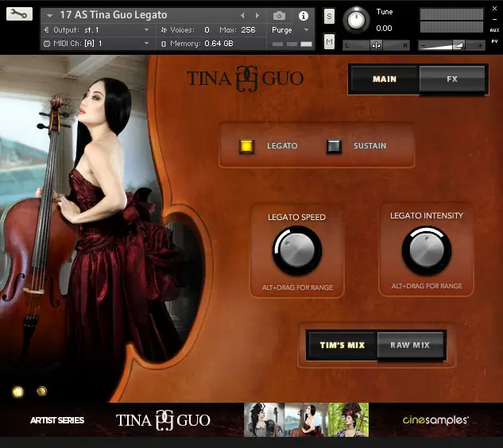The width and height of the screenshot is (503, 448).
Task: Open the Output st. 1 dropdown
Action: [146, 30]
